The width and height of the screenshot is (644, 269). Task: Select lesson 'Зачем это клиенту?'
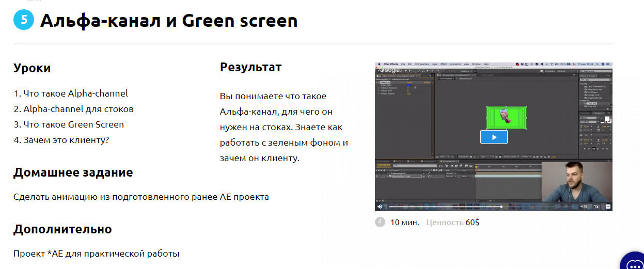click(61, 140)
